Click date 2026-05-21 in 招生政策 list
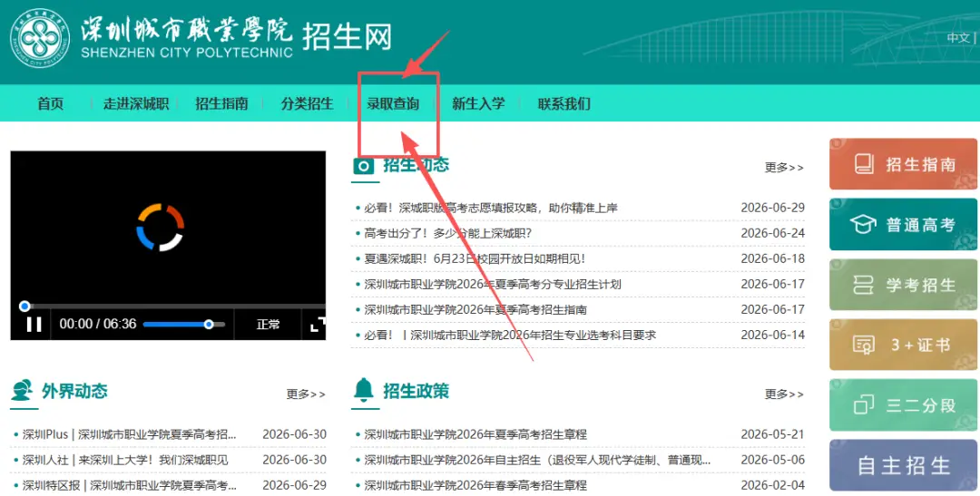This screenshot has width=980, height=496. (x=772, y=434)
